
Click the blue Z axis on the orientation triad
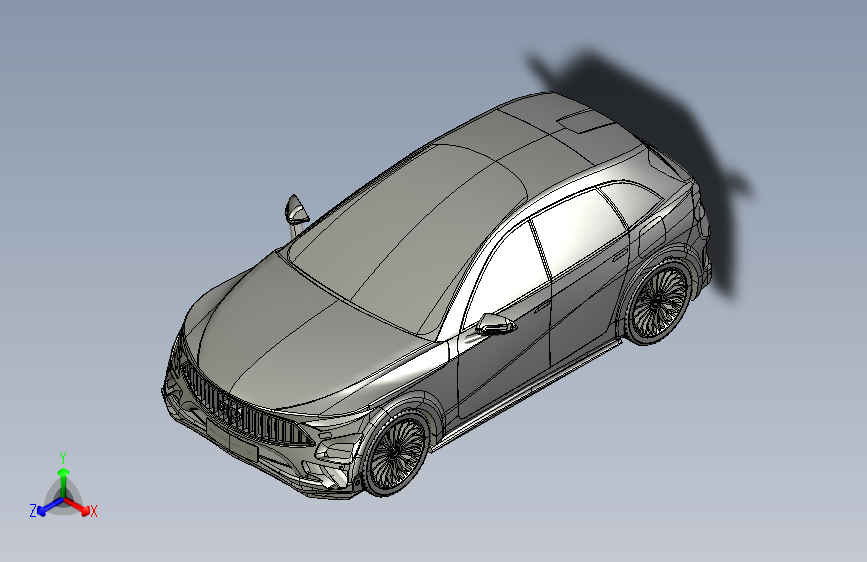[50, 506]
